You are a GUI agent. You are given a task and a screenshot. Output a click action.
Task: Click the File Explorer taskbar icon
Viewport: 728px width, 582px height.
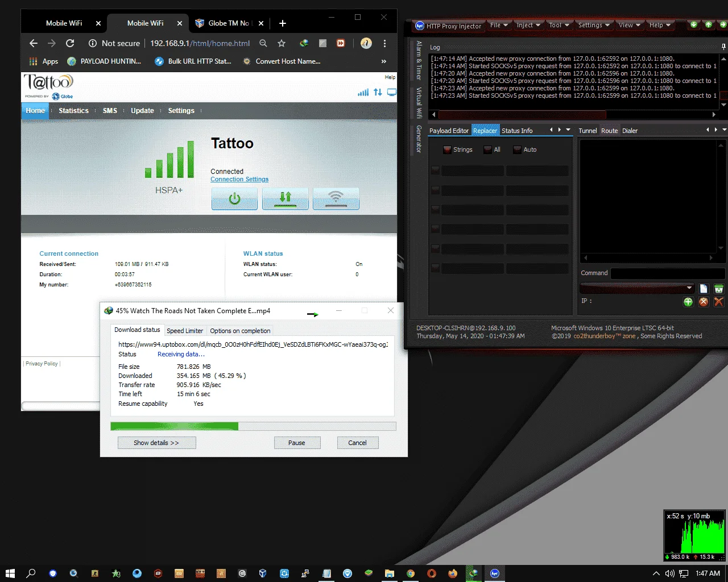click(390, 573)
